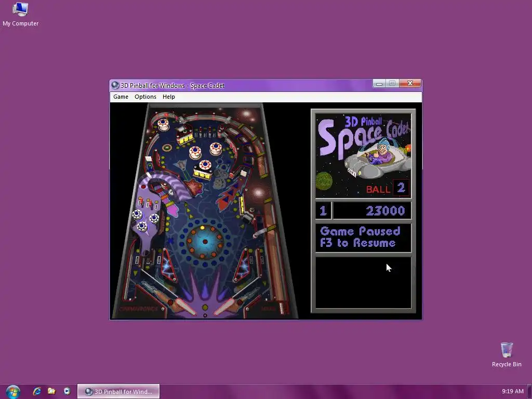The width and height of the screenshot is (532, 399).
Task: Launch Windows Media Player from quick launch
Action: click(x=67, y=391)
